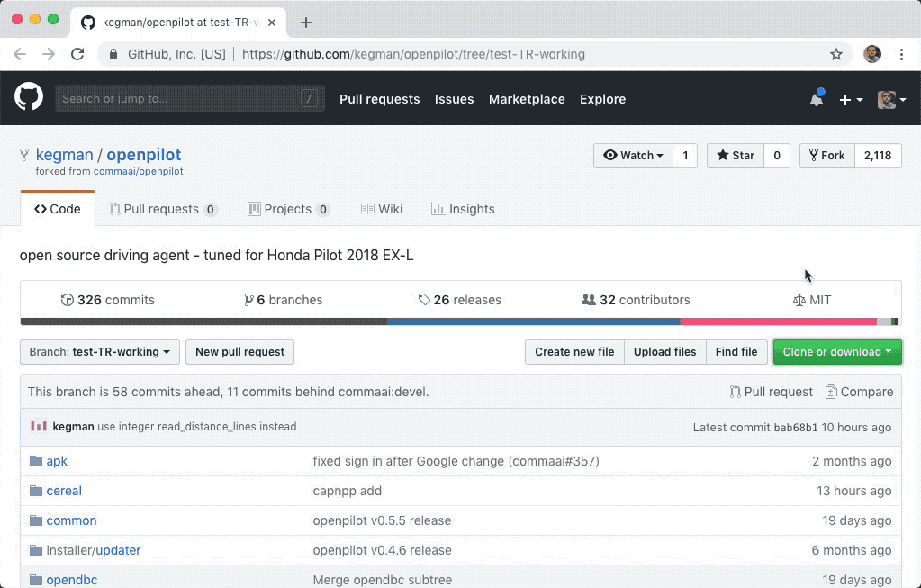Open the apk folder
Screen dimensions: 921x588
(57, 461)
